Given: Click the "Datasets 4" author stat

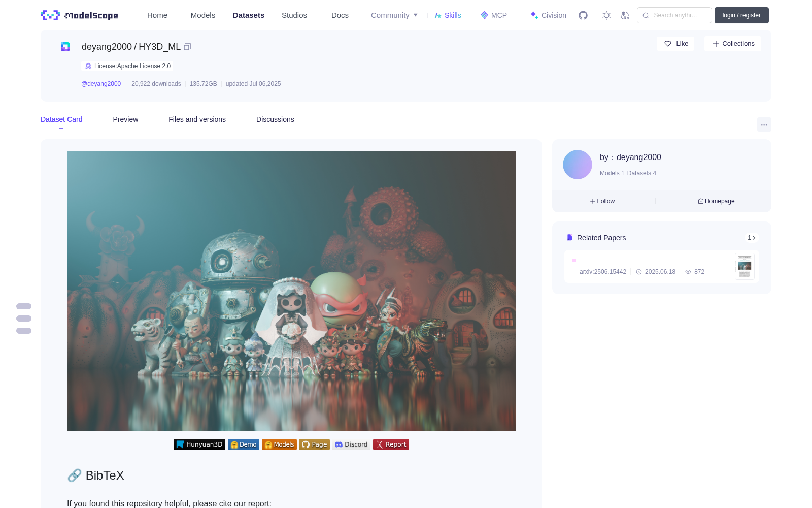Looking at the screenshot, I should (641, 173).
